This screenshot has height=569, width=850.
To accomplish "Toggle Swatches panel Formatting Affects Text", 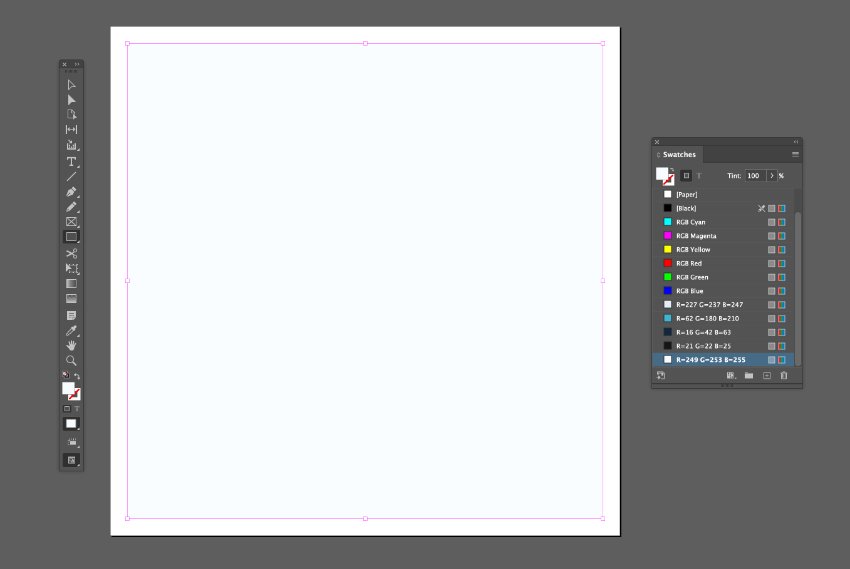I will point(699,176).
